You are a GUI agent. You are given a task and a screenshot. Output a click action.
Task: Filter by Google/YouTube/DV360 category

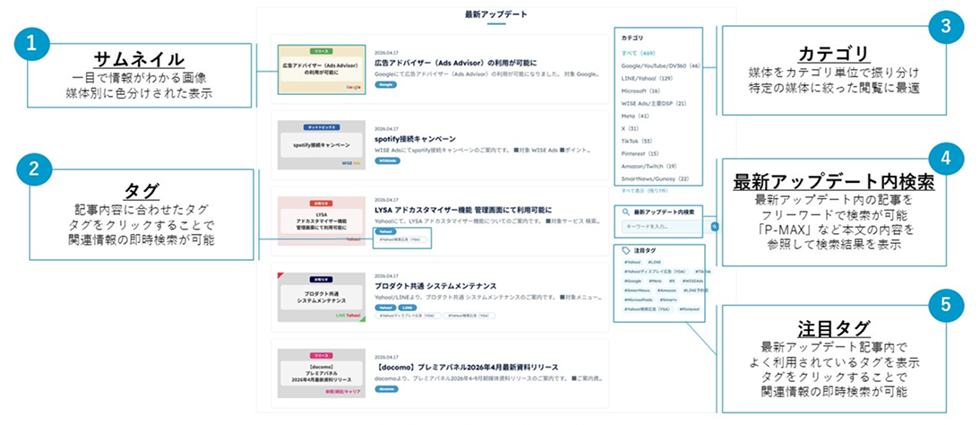[660, 65]
